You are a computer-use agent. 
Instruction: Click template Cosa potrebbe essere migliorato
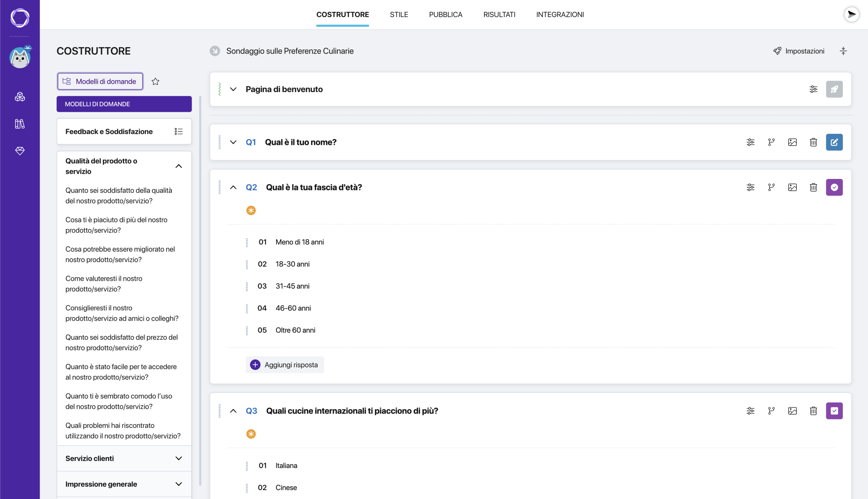point(120,254)
